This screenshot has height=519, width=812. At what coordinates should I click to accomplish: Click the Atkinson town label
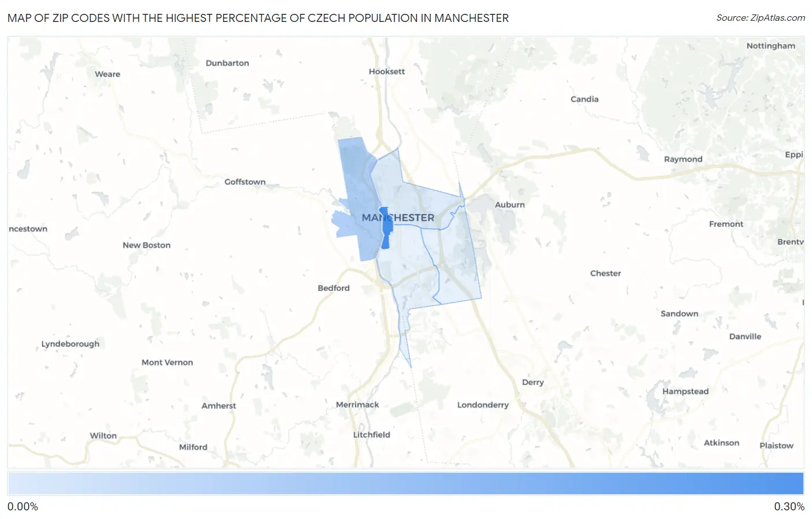coord(722,443)
